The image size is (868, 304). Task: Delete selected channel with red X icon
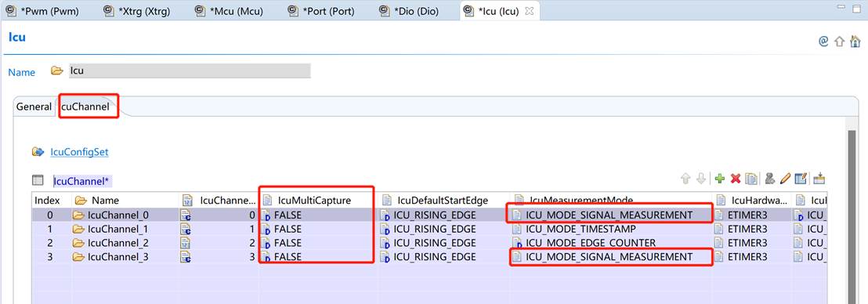coord(735,179)
